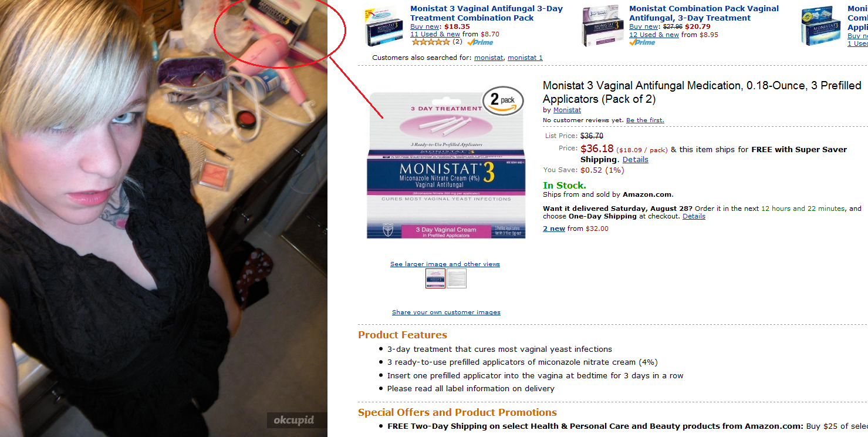Click the Prime logo under first product
Screen dimensions: 868x437
click(x=480, y=42)
